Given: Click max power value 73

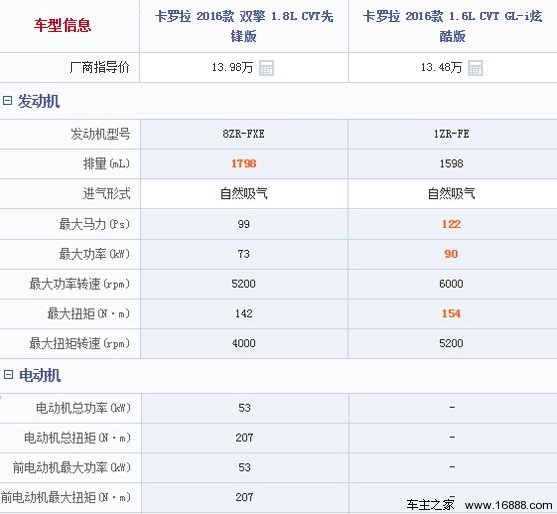Looking at the screenshot, I should coord(244,254).
